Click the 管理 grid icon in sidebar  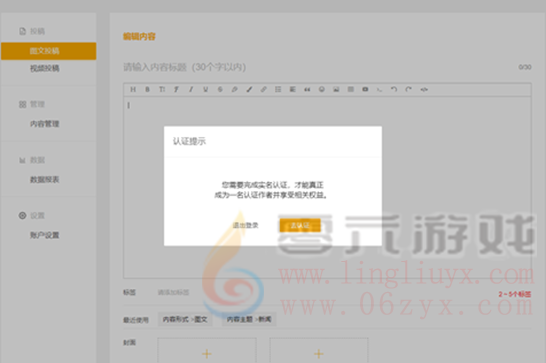[x=23, y=104]
